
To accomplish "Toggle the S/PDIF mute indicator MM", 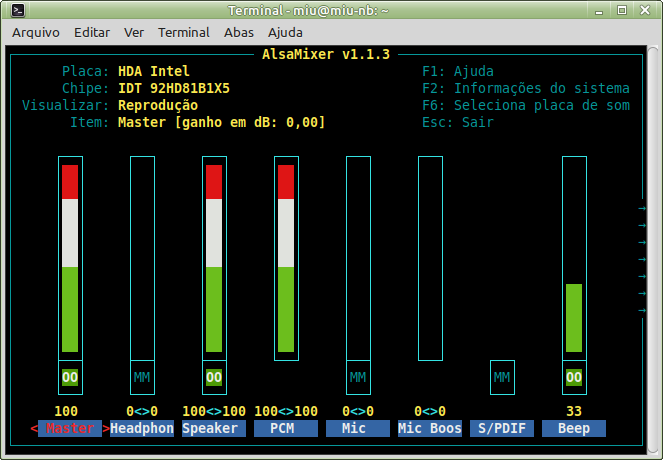I will click(502, 377).
